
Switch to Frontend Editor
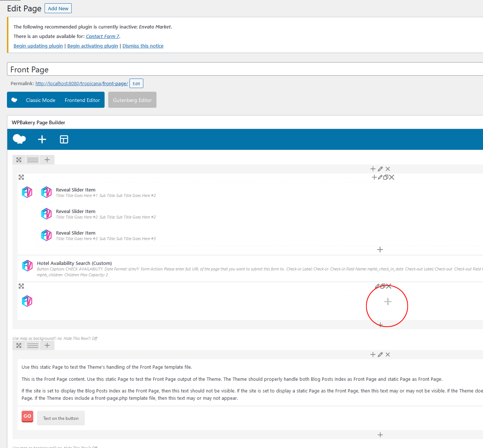[82, 100]
